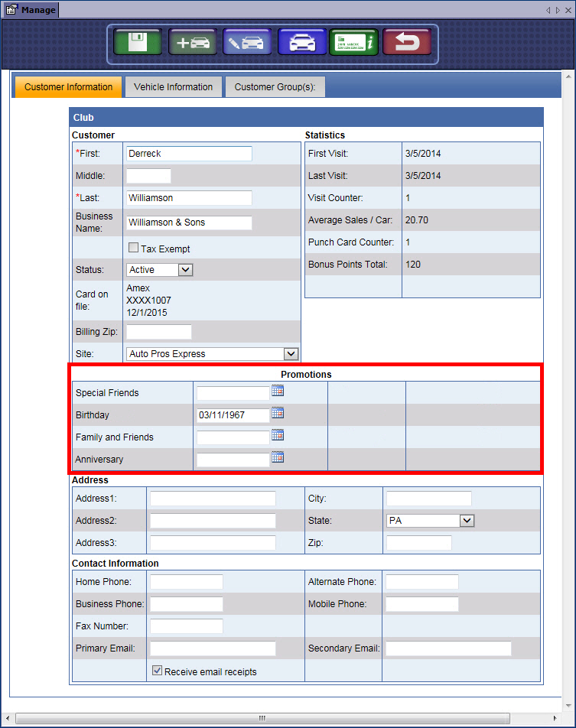Viewport: 576px width, 728px height.
Task: Click the Edit Vehicle pencil-car icon
Action: 247,43
